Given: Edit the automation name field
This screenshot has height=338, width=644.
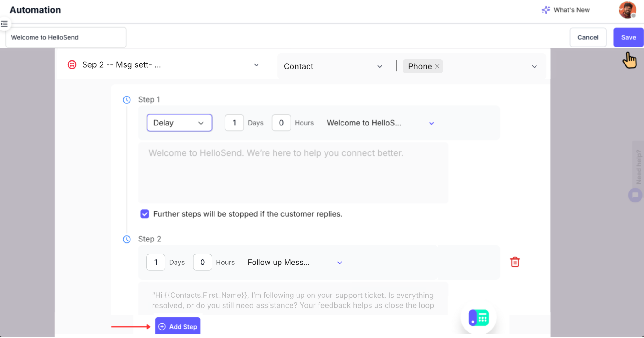Looking at the screenshot, I should [x=66, y=37].
